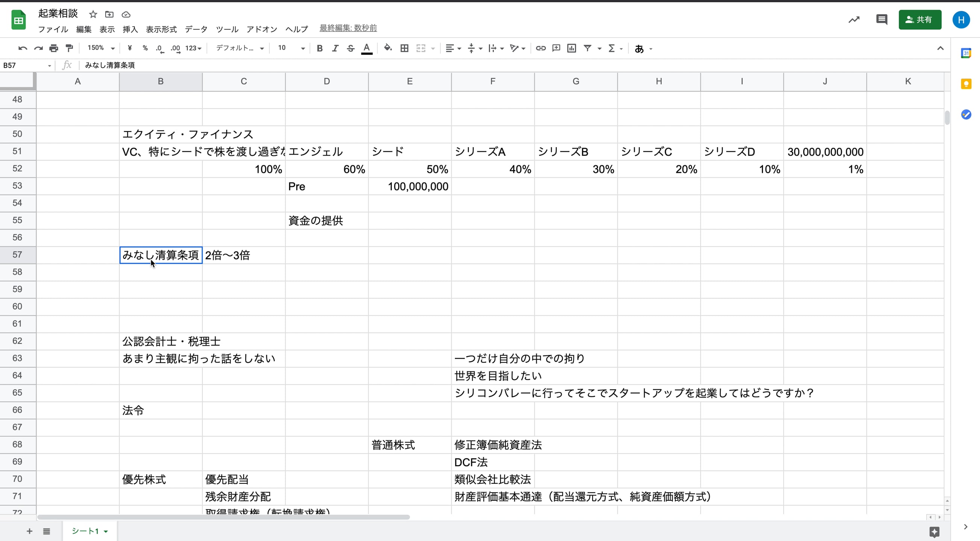Image resolution: width=980 pixels, height=541 pixels.
Task: Open Google Keep sidebar icon
Action: [966, 84]
